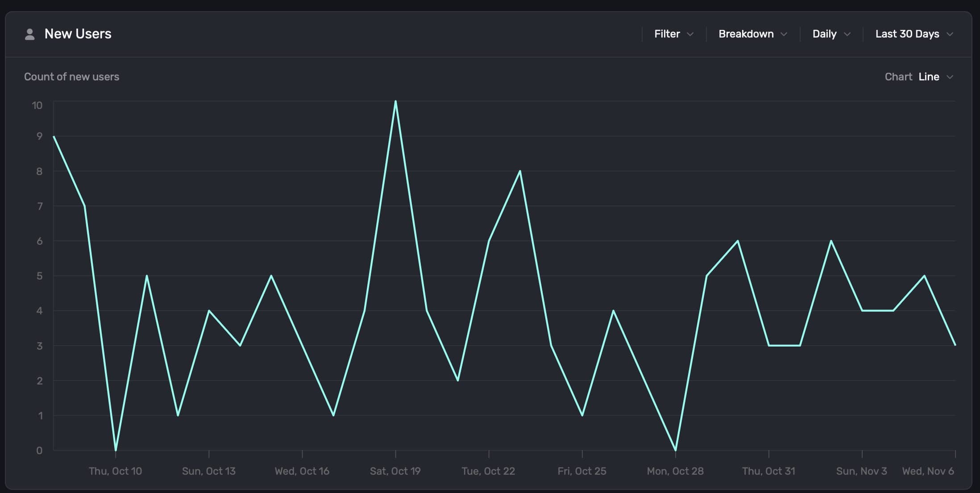Image resolution: width=980 pixels, height=493 pixels.
Task: Click the New Users person icon
Action: point(29,34)
